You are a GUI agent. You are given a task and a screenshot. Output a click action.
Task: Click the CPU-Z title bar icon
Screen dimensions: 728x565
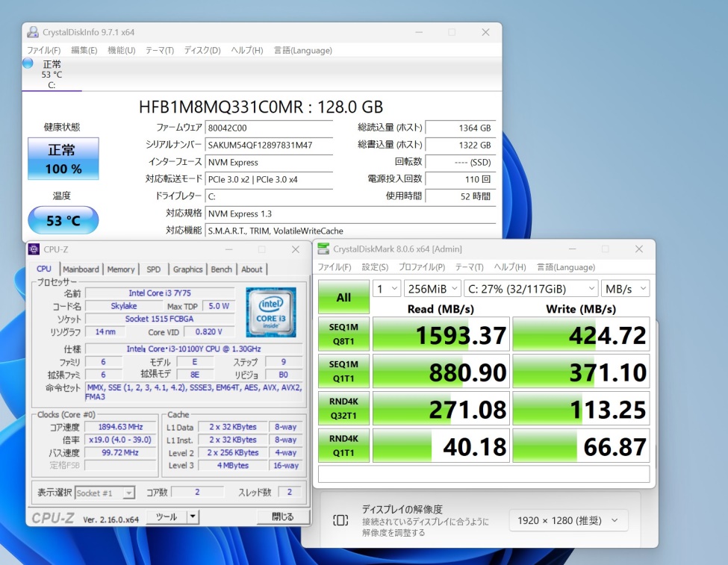[x=34, y=249]
